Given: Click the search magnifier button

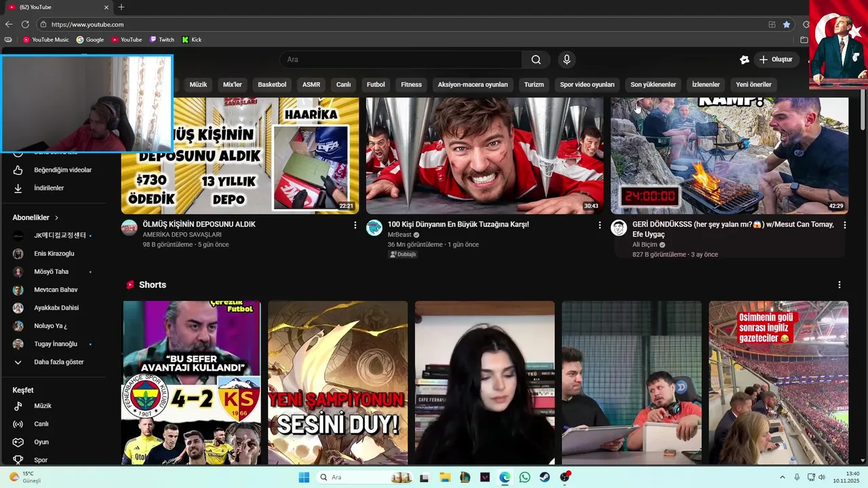Looking at the screenshot, I should coord(536,60).
